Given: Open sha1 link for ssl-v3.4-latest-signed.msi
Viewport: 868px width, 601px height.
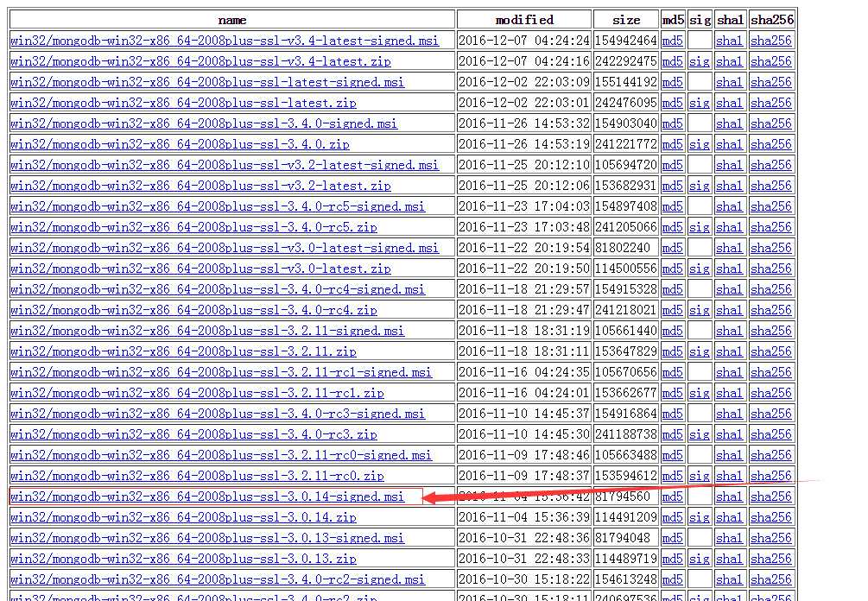Looking at the screenshot, I should tap(729, 41).
